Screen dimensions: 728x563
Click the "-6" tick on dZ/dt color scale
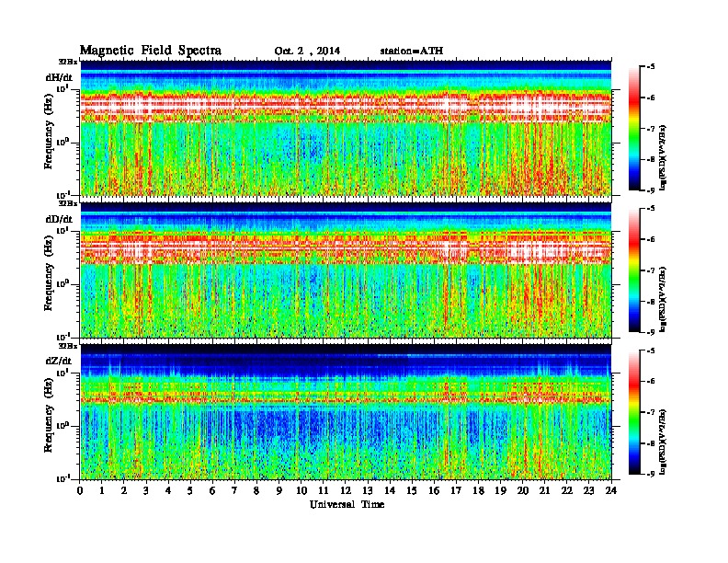651,381
